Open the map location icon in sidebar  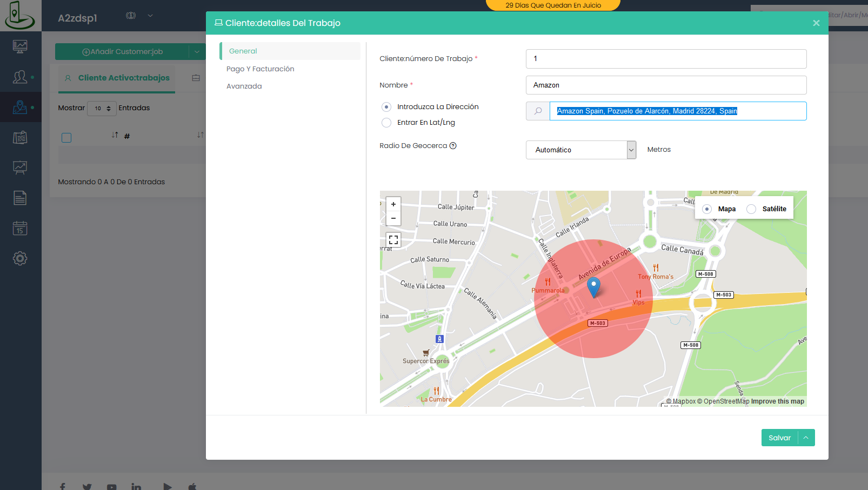[20, 107]
